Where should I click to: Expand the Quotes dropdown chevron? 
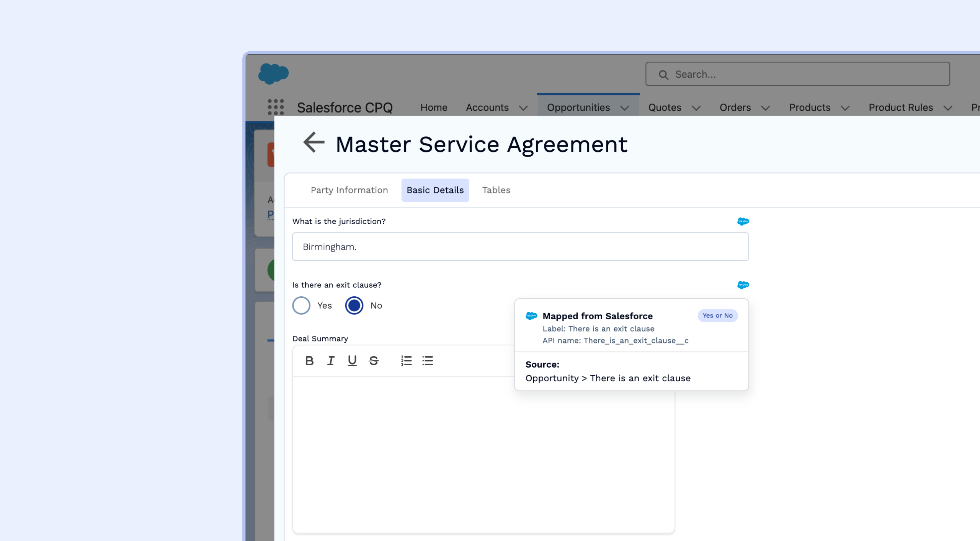tap(696, 108)
